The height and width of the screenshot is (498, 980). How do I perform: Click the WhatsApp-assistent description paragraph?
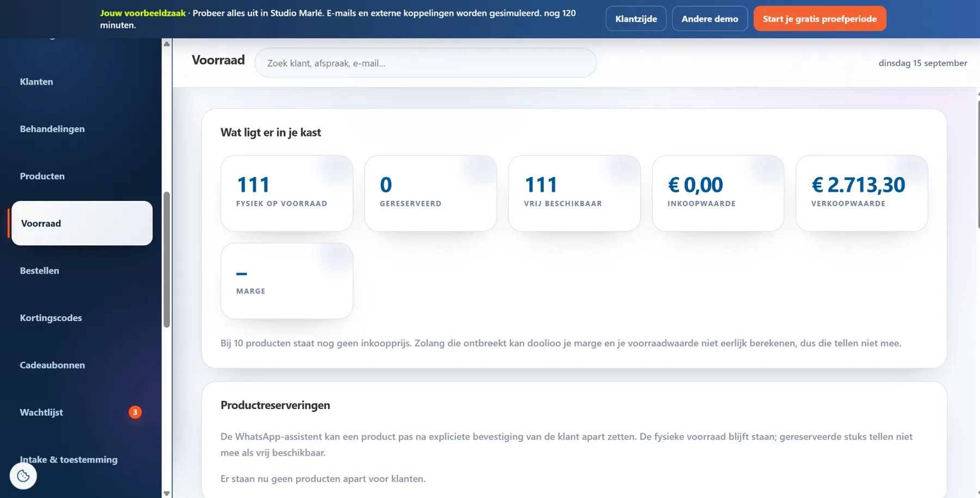coord(566,445)
